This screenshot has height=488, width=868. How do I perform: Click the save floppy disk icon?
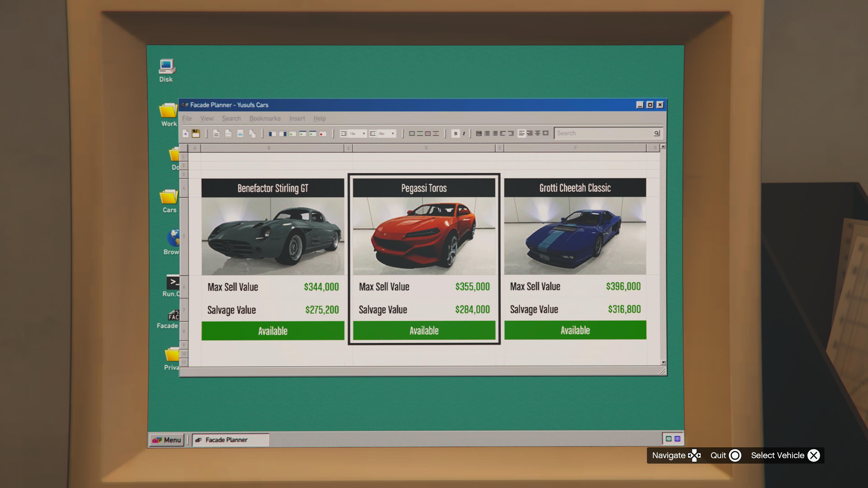click(196, 133)
